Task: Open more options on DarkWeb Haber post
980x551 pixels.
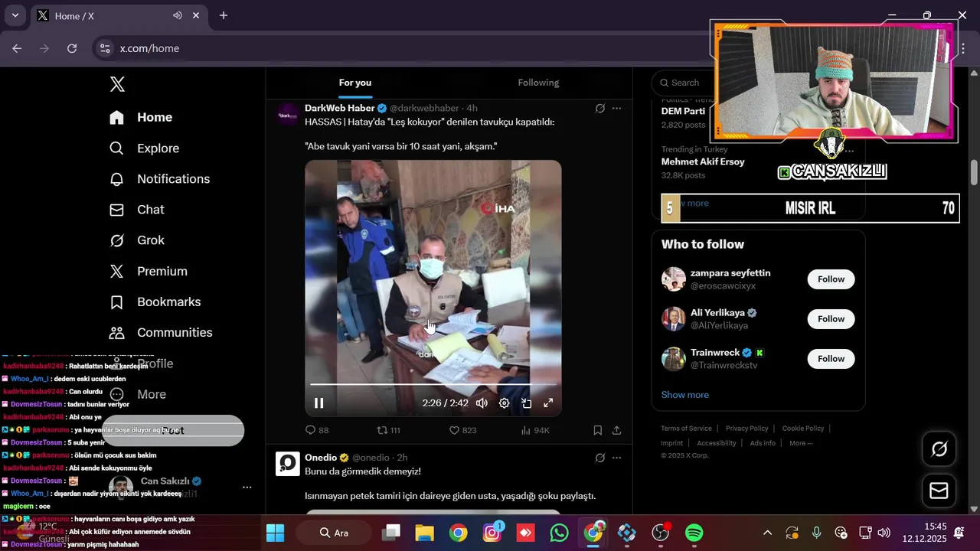Action: click(616, 109)
